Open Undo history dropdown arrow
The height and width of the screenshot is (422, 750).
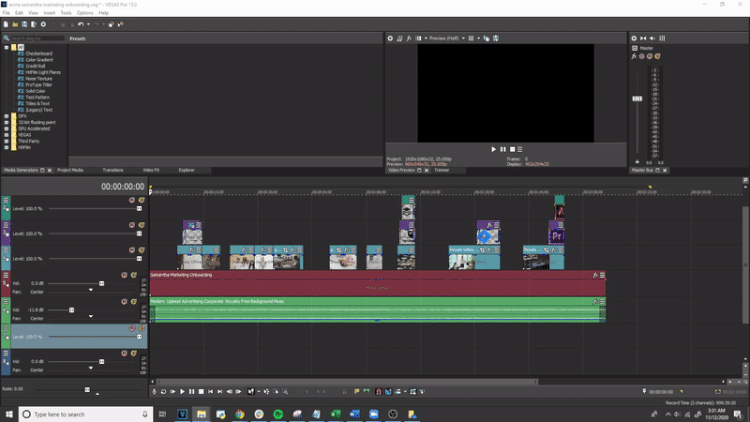(x=88, y=24)
